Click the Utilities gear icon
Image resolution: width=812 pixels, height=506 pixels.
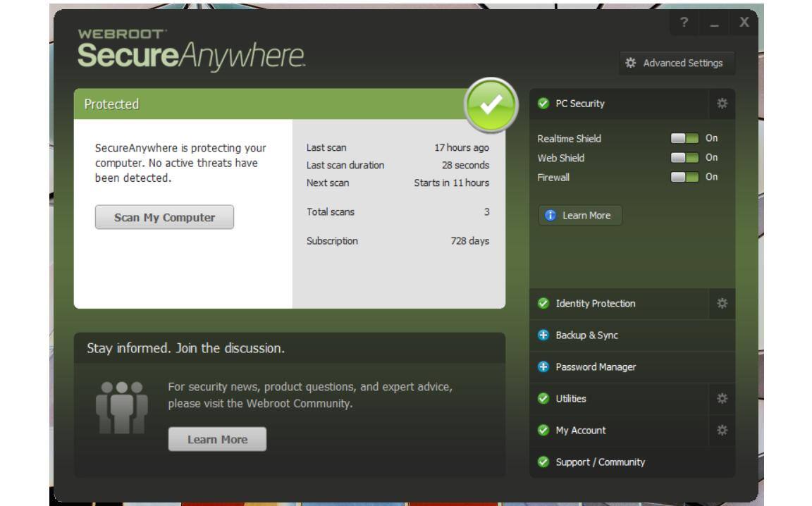pyautogui.click(x=722, y=399)
